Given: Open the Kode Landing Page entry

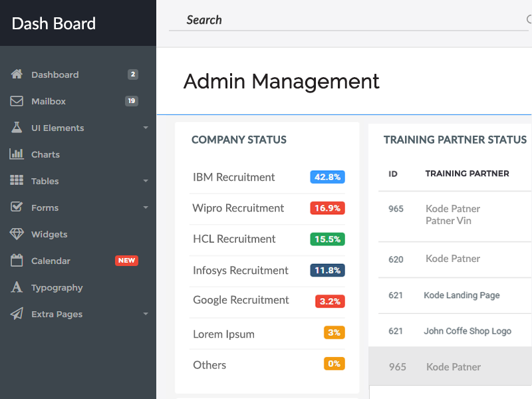Looking at the screenshot, I should (462, 295).
